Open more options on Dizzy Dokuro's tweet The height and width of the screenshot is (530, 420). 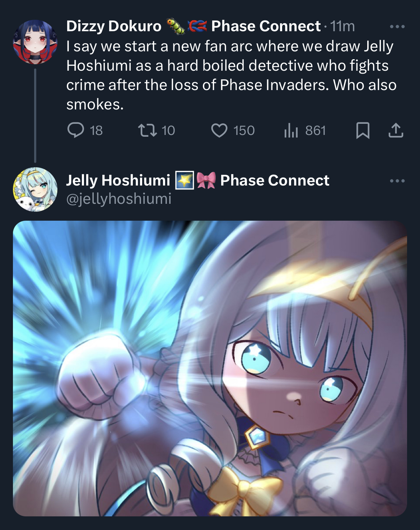[x=397, y=27]
